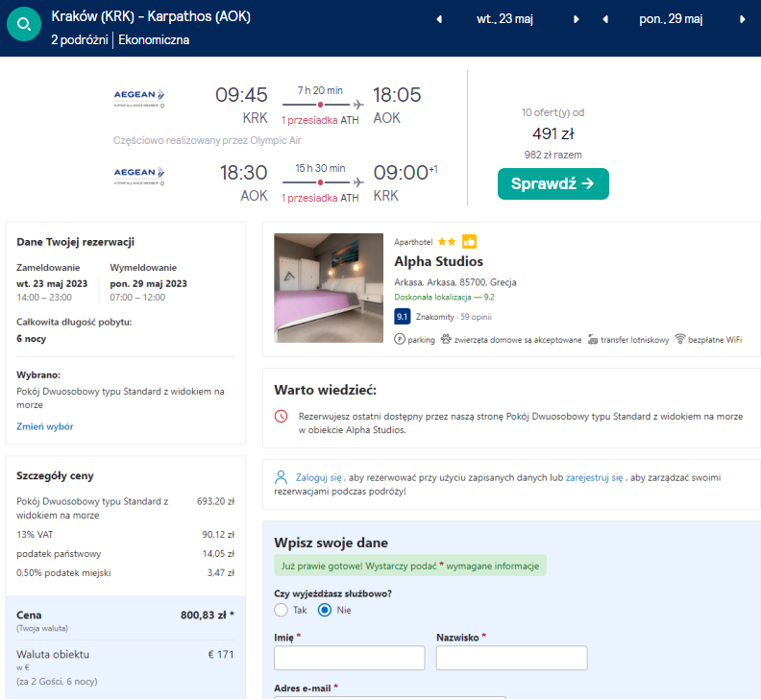The height and width of the screenshot is (700, 761).
Task: Click the Alpha Studios hotel name
Action: [438, 261]
